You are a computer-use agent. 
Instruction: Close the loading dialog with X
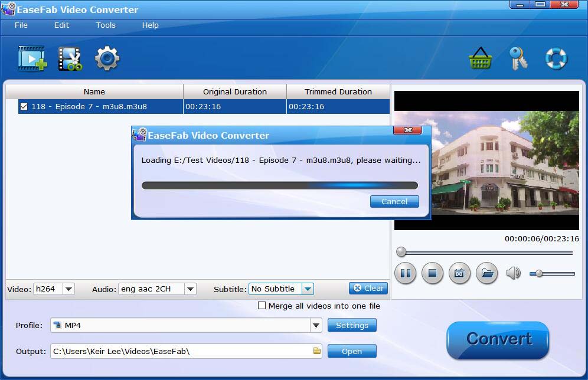click(407, 130)
